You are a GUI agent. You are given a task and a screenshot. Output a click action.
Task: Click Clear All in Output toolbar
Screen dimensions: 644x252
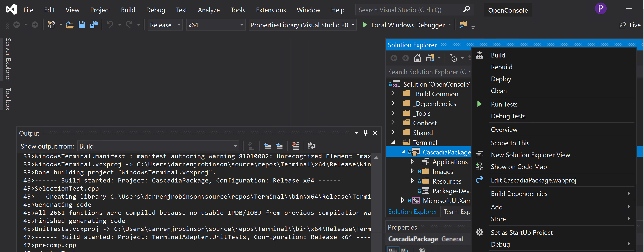(296, 146)
